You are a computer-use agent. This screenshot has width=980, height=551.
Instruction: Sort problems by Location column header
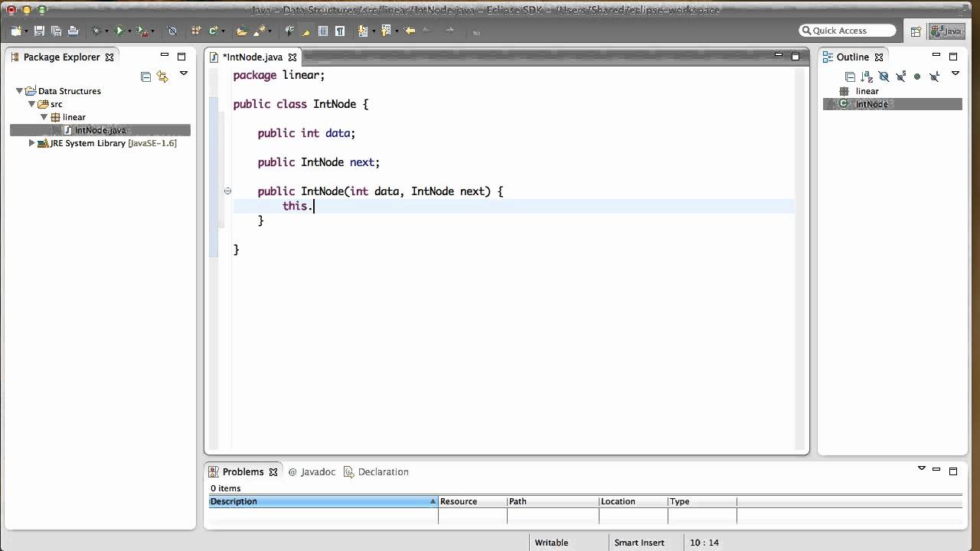(633, 501)
